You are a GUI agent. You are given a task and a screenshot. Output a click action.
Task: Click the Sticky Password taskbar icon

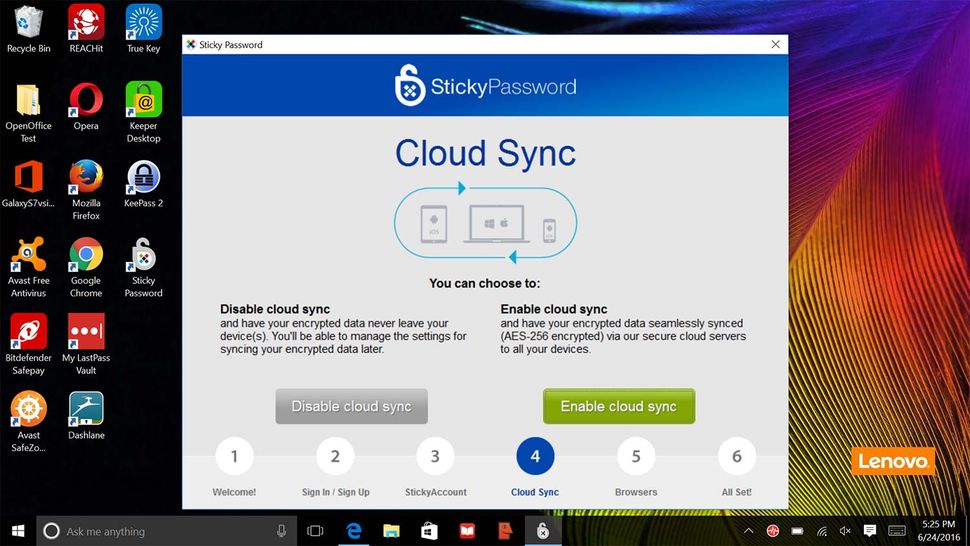tap(543, 531)
